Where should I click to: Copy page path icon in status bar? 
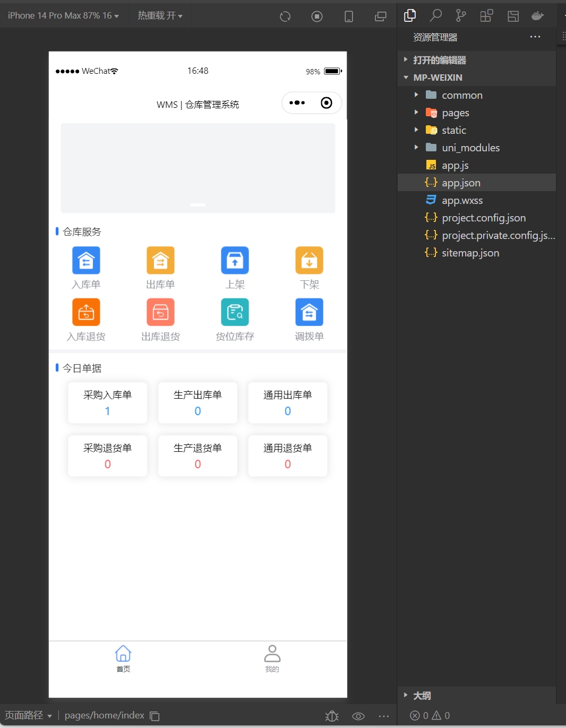point(155,716)
